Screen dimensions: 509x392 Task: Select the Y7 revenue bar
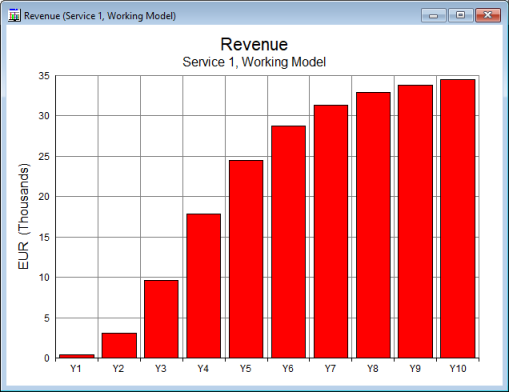pos(331,232)
